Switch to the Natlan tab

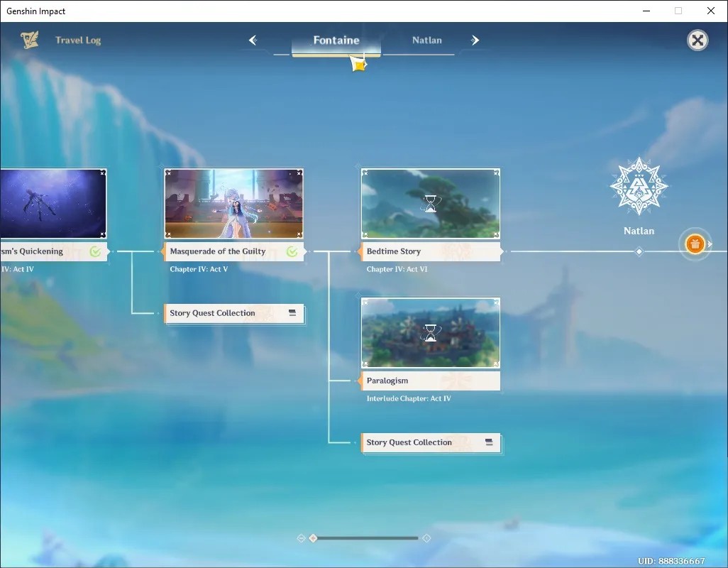[427, 40]
